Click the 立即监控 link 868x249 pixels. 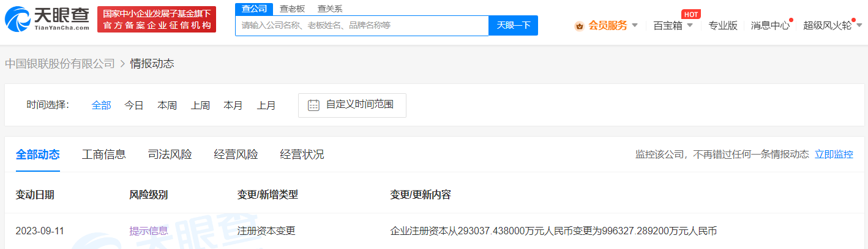pyautogui.click(x=834, y=155)
